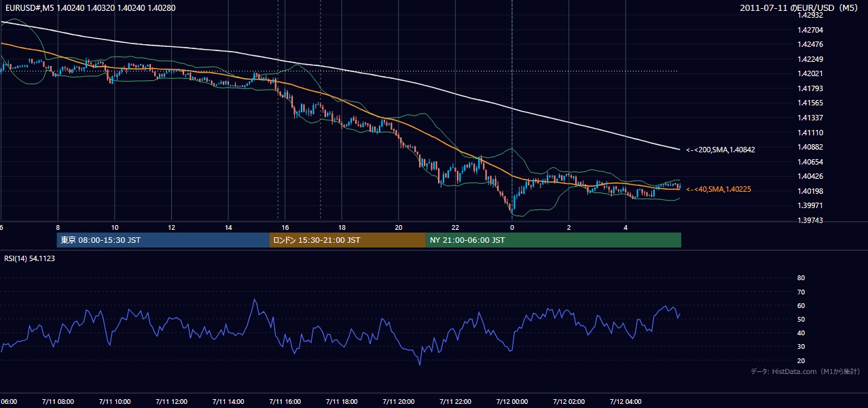Click the 7/11 16:00 date label
The width and height of the screenshot is (868, 408).
click(x=285, y=402)
